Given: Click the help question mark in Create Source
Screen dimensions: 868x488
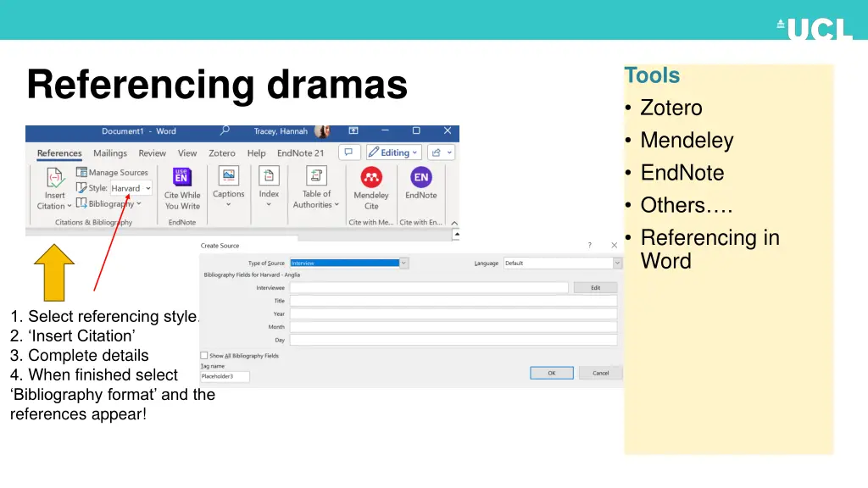Looking at the screenshot, I should tap(590, 245).
